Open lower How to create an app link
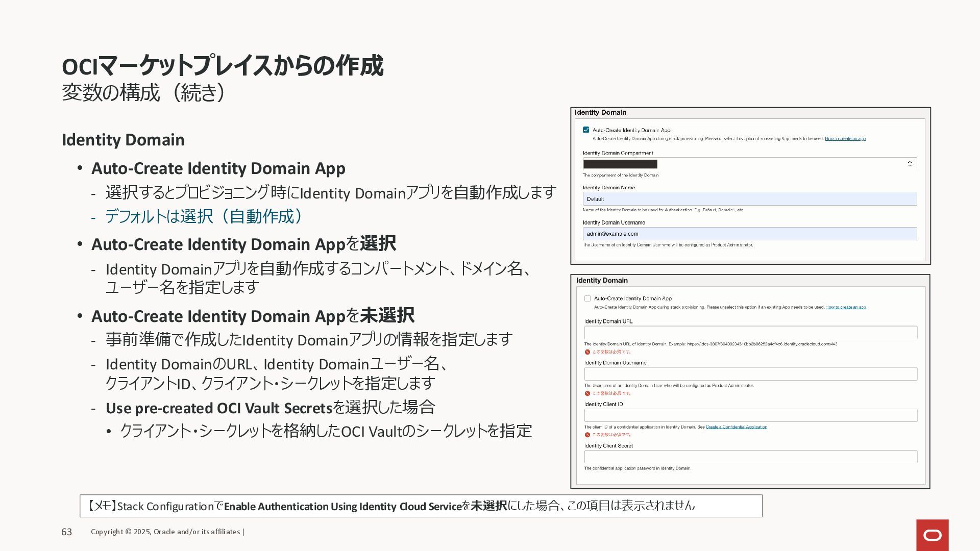This screenshot has width=980, height=551. pyautogui.click(x=846, y=307)
